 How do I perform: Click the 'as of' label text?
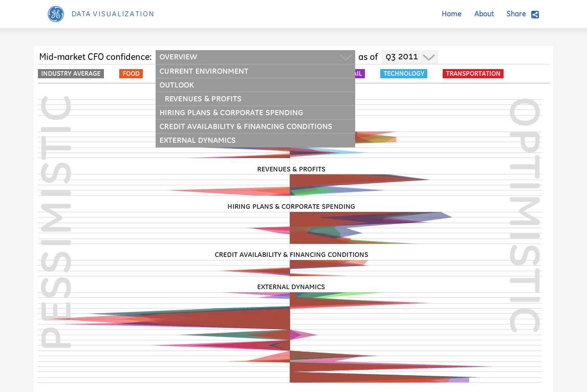368,57
